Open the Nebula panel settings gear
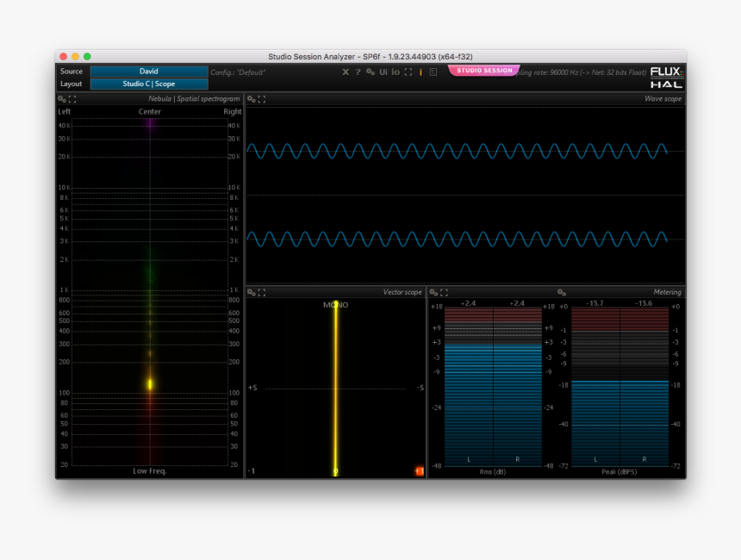The image size is (741, 560). click(61, 99)
